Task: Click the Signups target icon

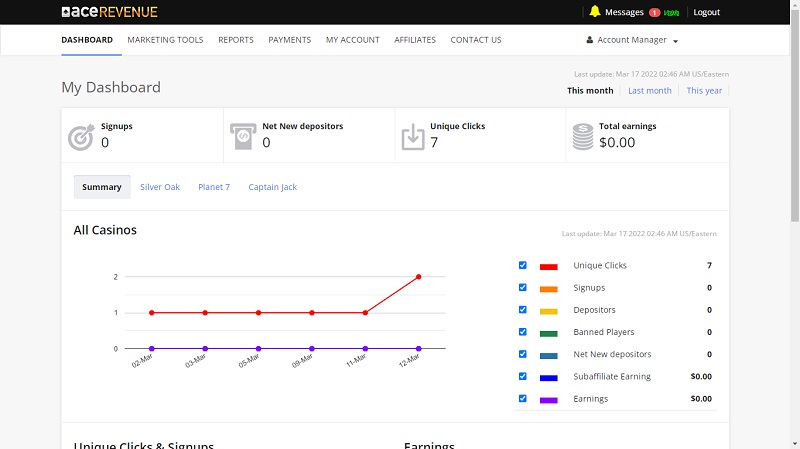Action: [x=81, y=137]
